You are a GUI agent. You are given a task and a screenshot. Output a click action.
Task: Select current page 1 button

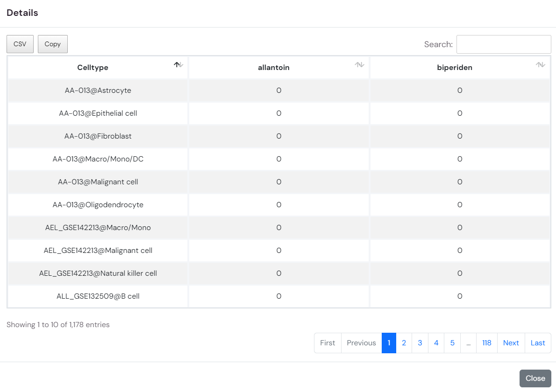point(389,343)
